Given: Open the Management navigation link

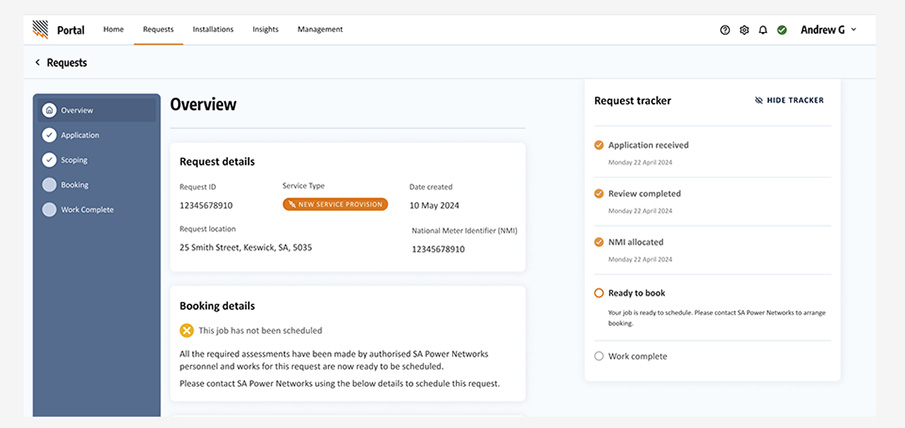Looking at the screenshot, I should (320, 29).
